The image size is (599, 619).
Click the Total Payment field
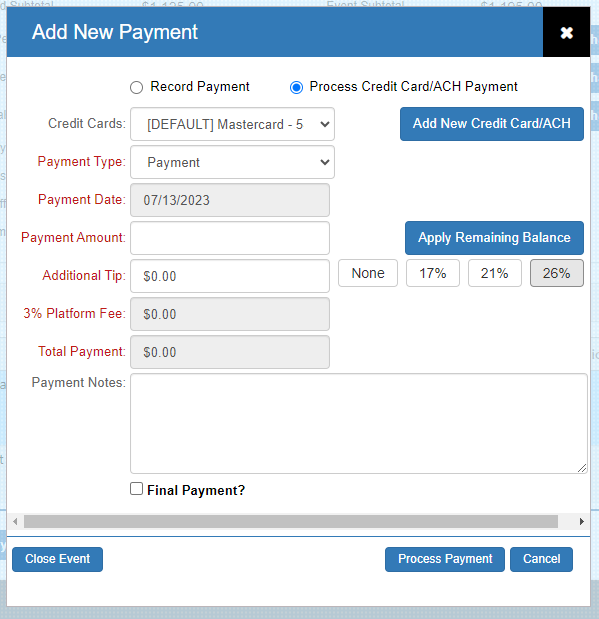pyautogui.click(x=230, y=352)
